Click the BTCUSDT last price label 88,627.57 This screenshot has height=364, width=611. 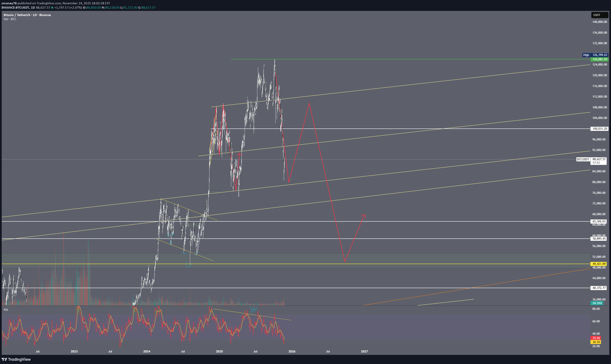point(599,159)
